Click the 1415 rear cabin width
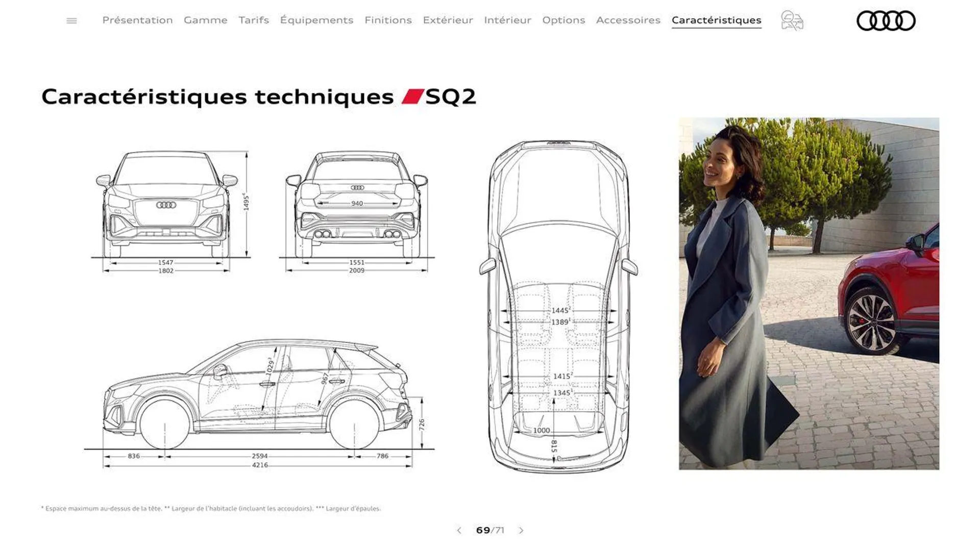 tap(562, 376)
